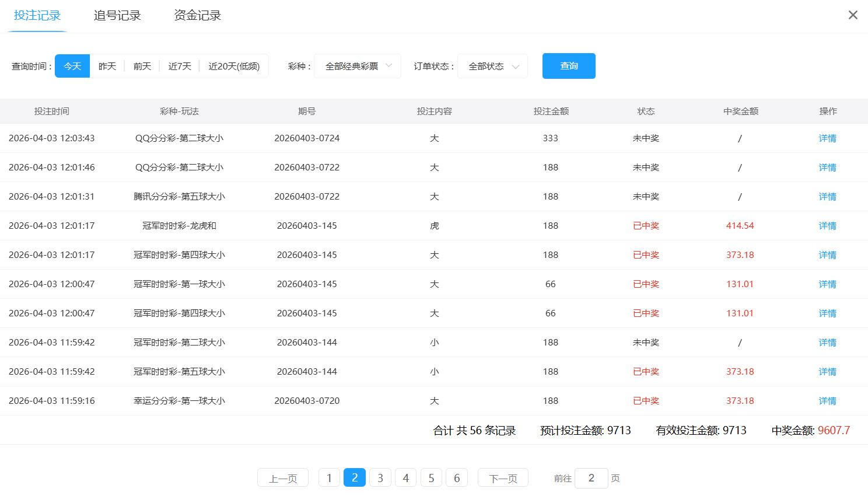Viewport: 868px width, 499px height.
Task: Click the 上一页 previous page button
Action: (x=282, y=477)
